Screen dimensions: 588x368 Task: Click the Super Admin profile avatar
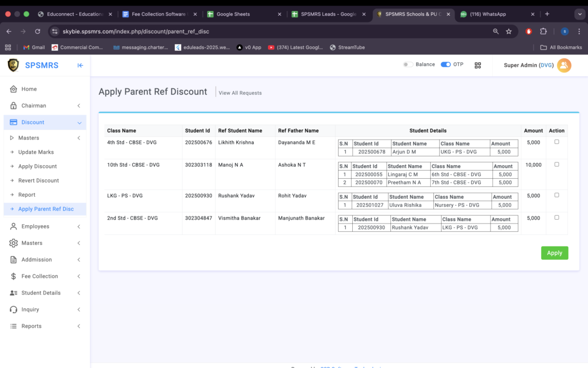pos(564,65)
